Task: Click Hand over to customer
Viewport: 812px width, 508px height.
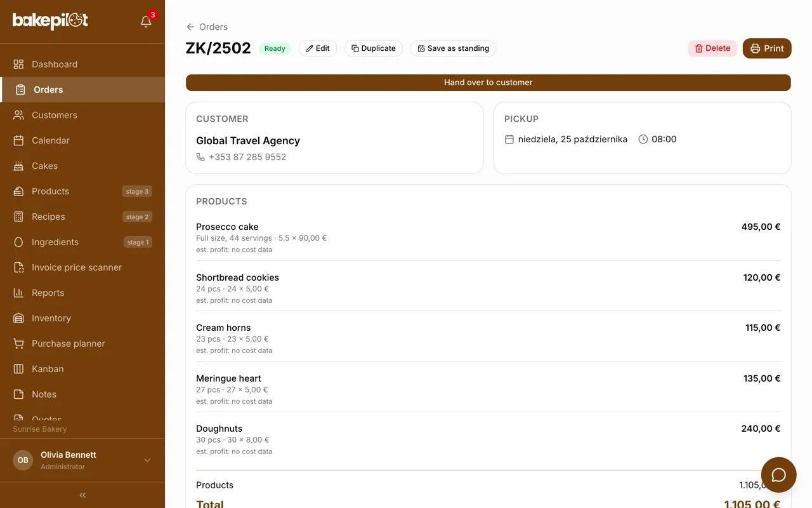Action: tap(488, 83)
